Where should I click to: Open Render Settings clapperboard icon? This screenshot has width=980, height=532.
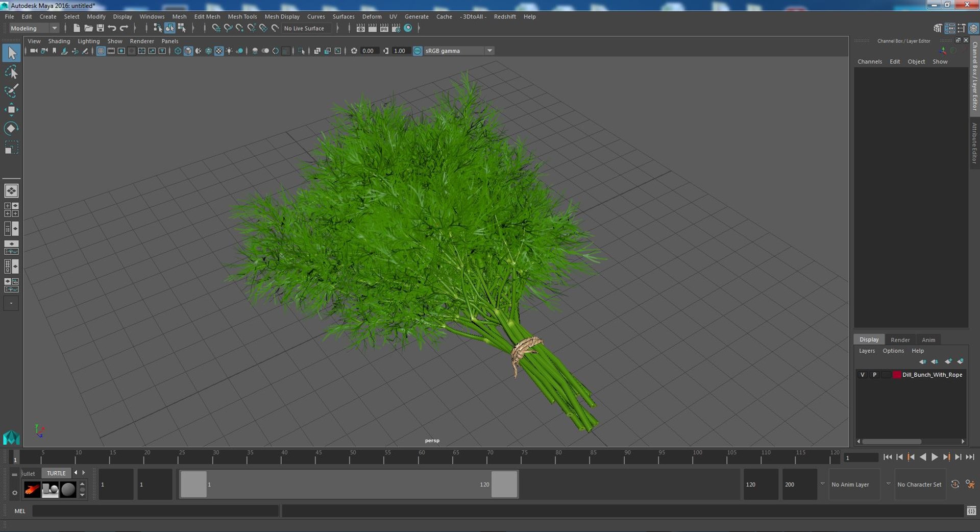click(396, 28)
